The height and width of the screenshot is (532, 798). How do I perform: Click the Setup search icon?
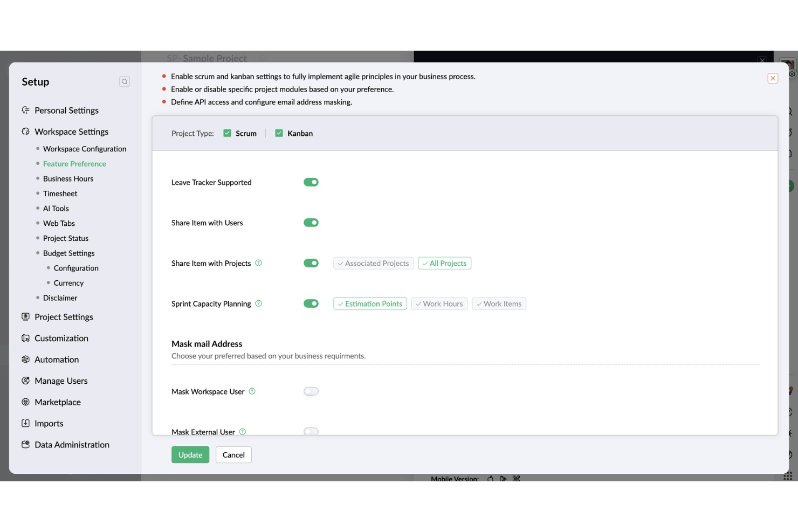pos(125,81)
